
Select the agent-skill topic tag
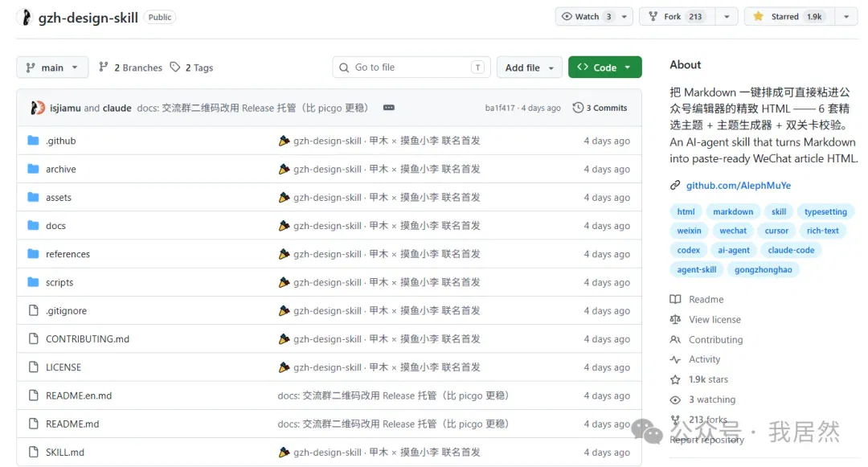coord(696,269)
